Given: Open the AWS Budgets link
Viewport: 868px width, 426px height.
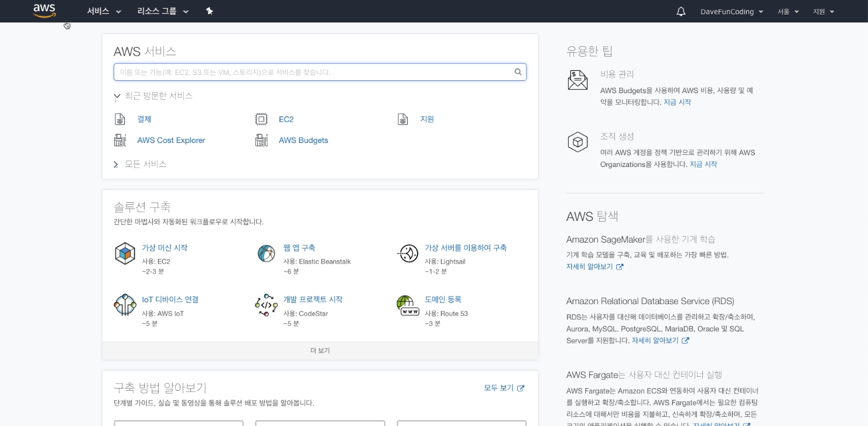Looking at the screenshot, I should pyautogui.click(x=303, y=140).
